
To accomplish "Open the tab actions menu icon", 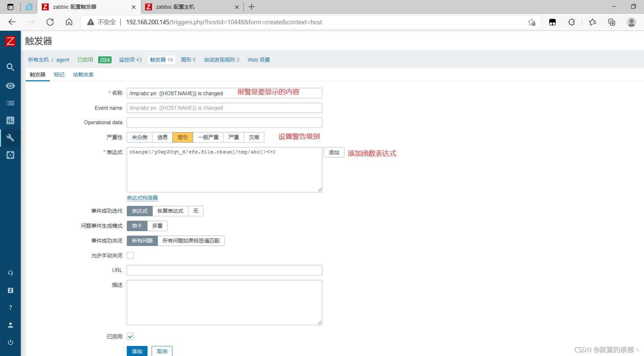I will [10, 7].
